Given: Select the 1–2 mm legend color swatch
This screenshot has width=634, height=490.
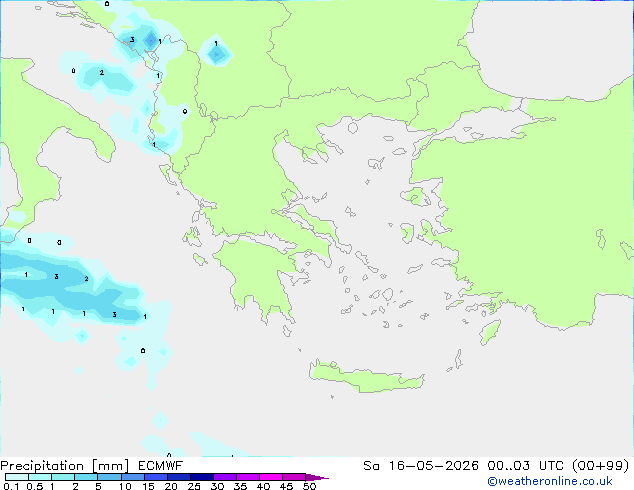Looking at the screenshot, I should (63, 477).
